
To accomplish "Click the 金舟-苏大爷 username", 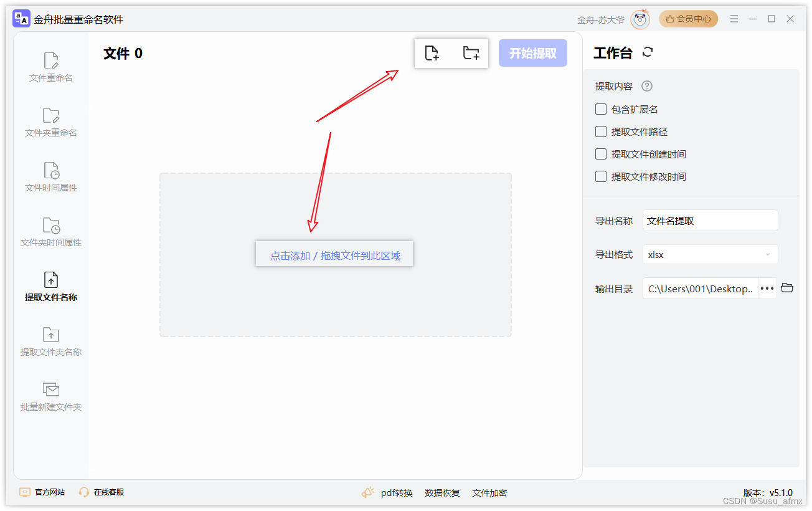I will tap(600, 20).
